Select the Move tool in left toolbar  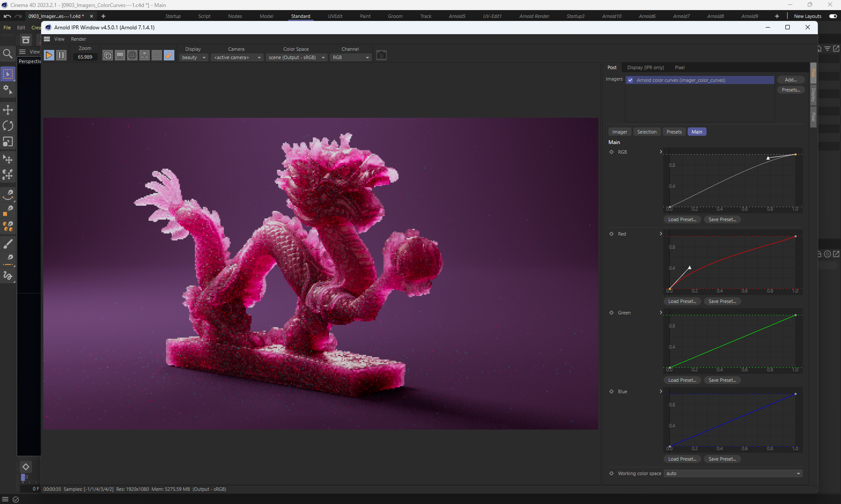click(x=8, y=109)
